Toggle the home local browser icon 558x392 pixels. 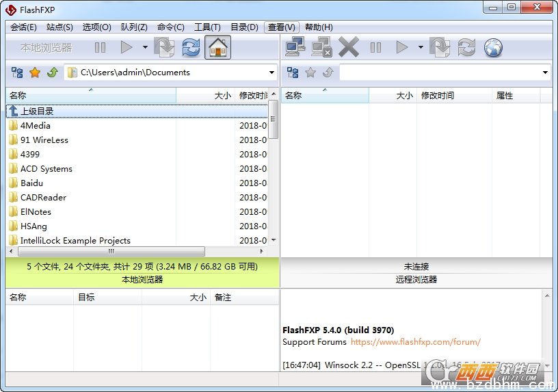coord(217,47)
